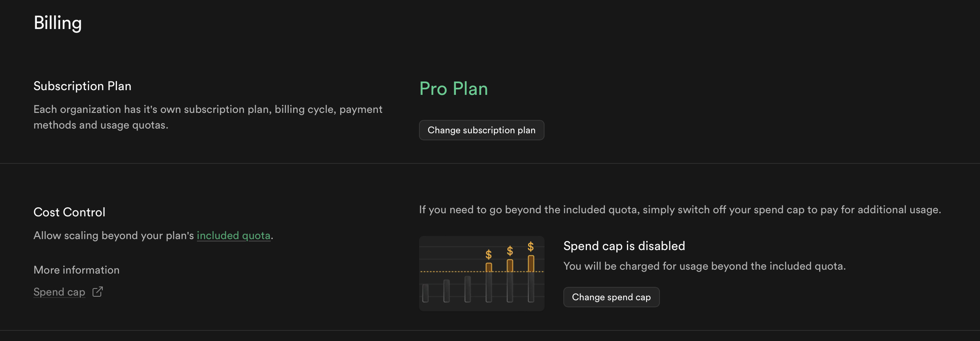Viewport: 980px width, 341px height.
Task: Click the leftmost gray bar in the chart
Action: coord(426,293)
